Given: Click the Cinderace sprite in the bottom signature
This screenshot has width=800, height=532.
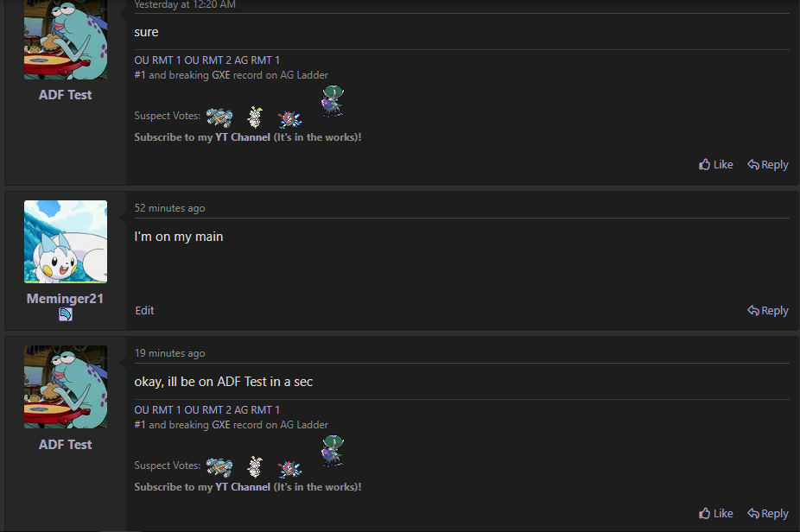Looking at the screenshot, I should point(255,466).
